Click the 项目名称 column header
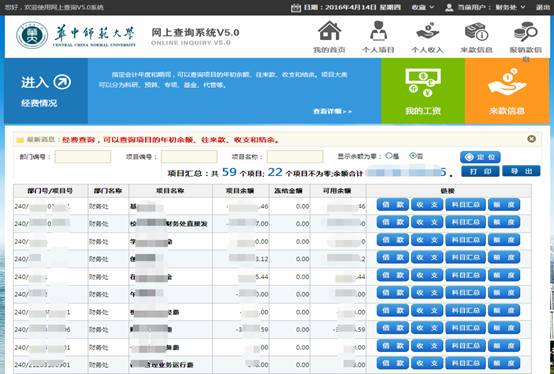554x374 pixels. (170, 191)
